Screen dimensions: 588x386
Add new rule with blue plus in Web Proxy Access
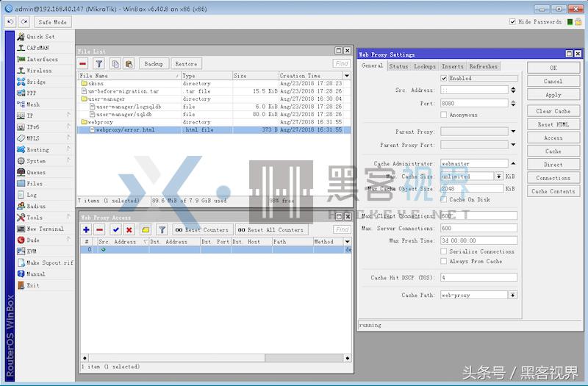click(x=86, y=229)
